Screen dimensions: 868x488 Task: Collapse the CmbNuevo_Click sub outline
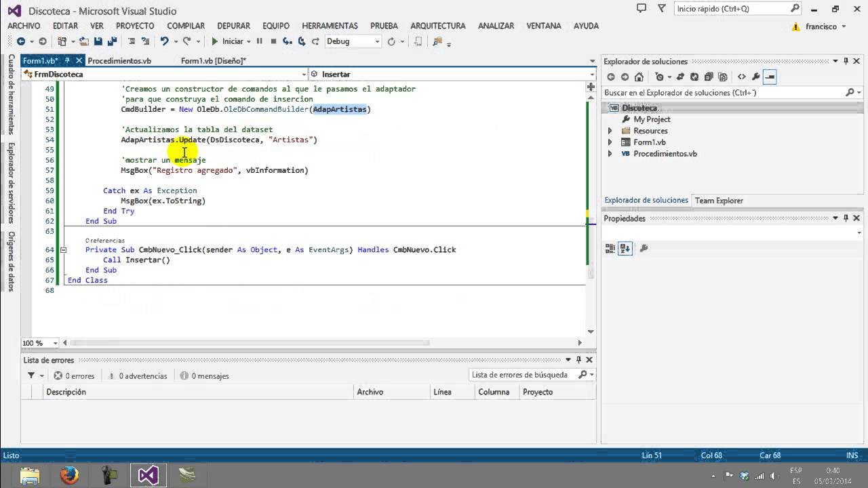coord(63,249)
